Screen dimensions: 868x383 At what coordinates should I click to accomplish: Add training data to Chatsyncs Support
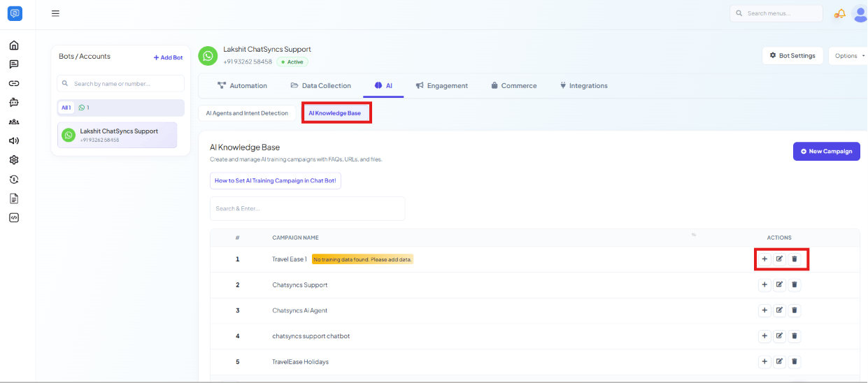[764, 284]
